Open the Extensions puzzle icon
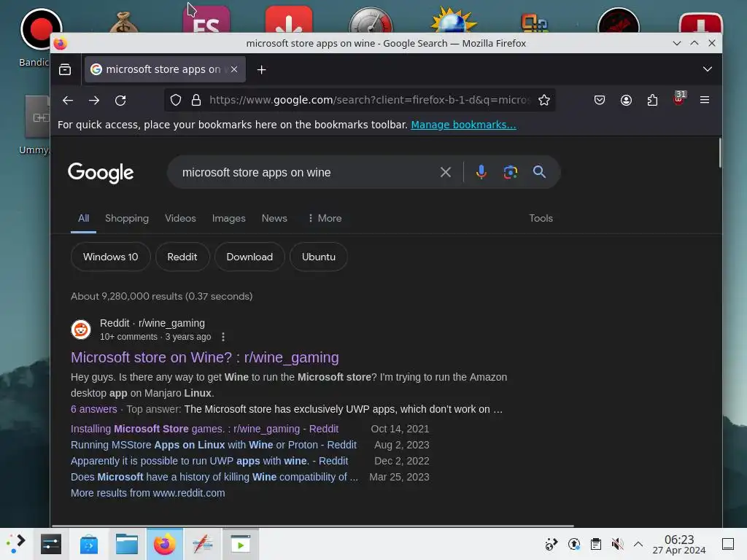The width and height of the screenshot is (747, 560). [652, 100]
